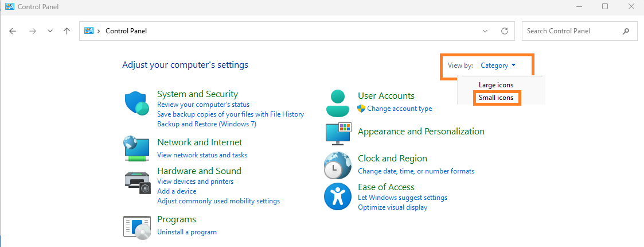This screenshot has height=247, width=644.
Task: Open the Programs disc icon
Action: pyautogui.click(x=138, y=227)
